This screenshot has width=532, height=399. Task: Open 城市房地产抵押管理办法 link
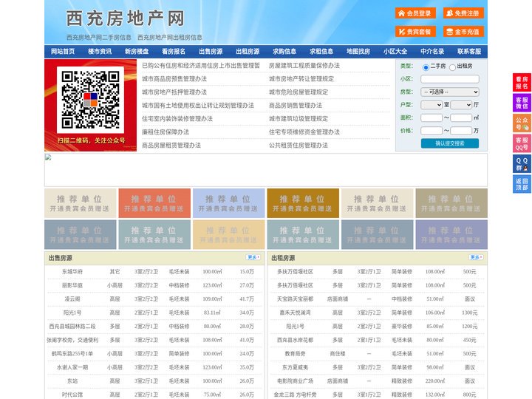click(174, 92)
